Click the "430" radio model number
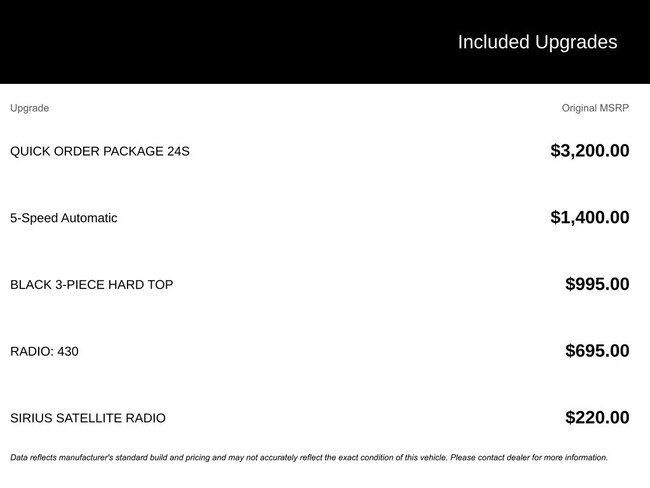This screenshot has width=650, height=488. click(67, 352)
